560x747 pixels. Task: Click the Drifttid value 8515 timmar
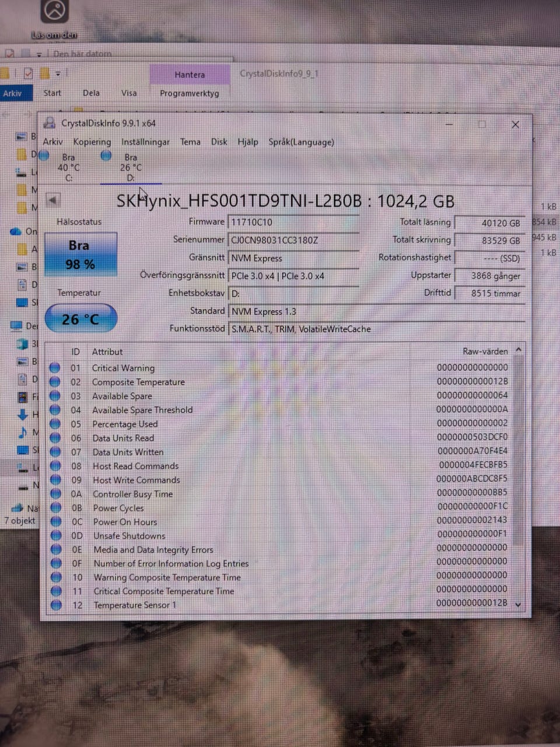point(489,294)
